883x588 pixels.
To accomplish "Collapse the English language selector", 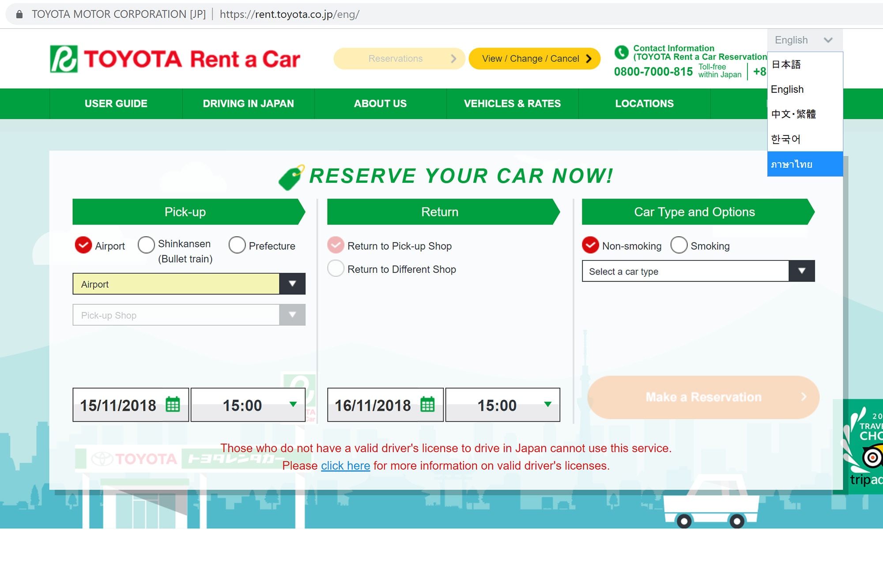I will tap(805, 40).
